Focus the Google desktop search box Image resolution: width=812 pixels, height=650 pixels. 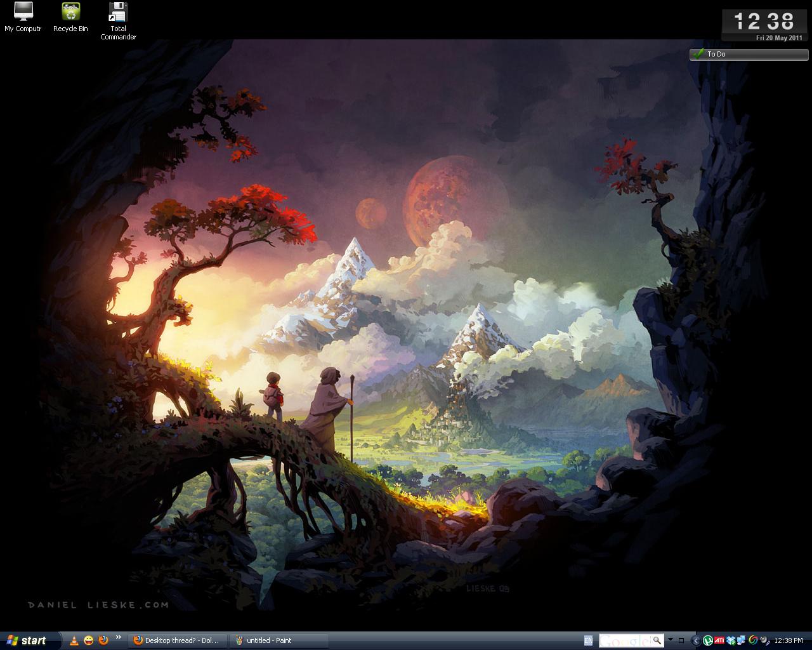point(625,640)
